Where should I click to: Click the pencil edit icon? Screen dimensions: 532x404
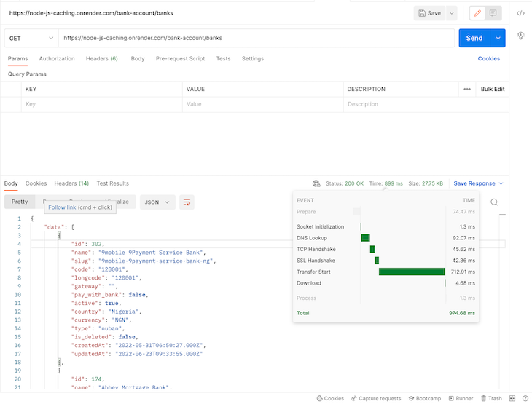[x=477, y=13]
